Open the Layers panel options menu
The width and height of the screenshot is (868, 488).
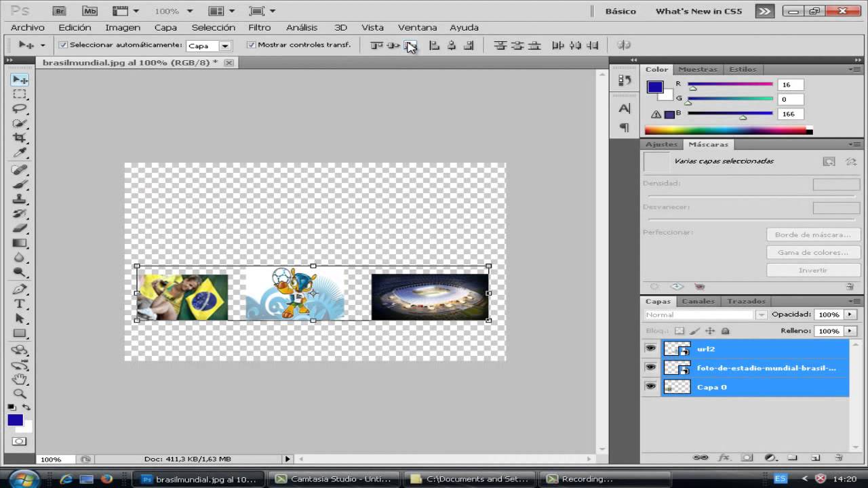[853, 301]
